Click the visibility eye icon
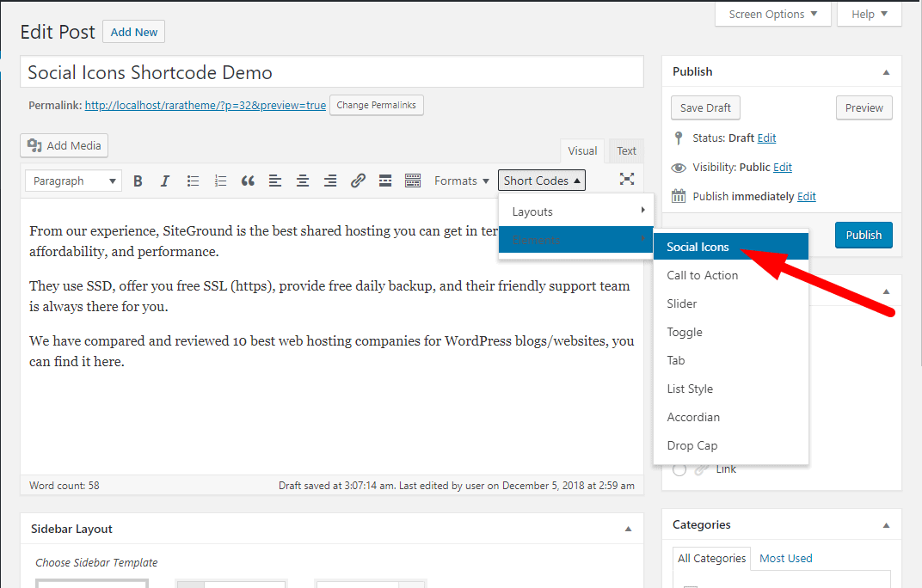 click(679, 168)
